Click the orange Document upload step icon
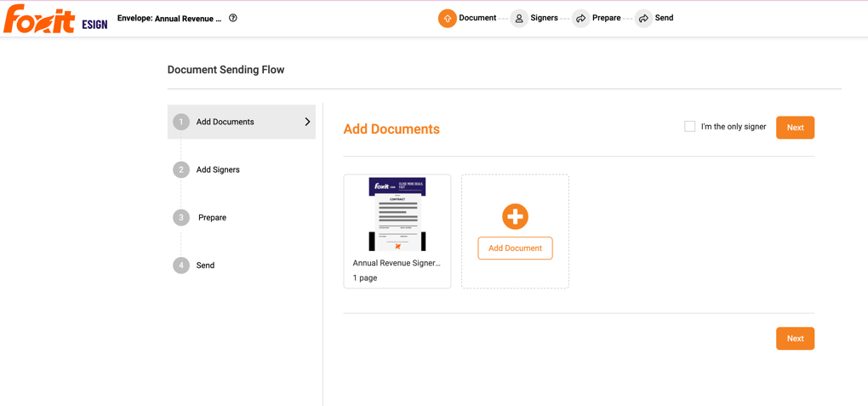This screenshot has width=868, height=406. [x=448, y=18]
